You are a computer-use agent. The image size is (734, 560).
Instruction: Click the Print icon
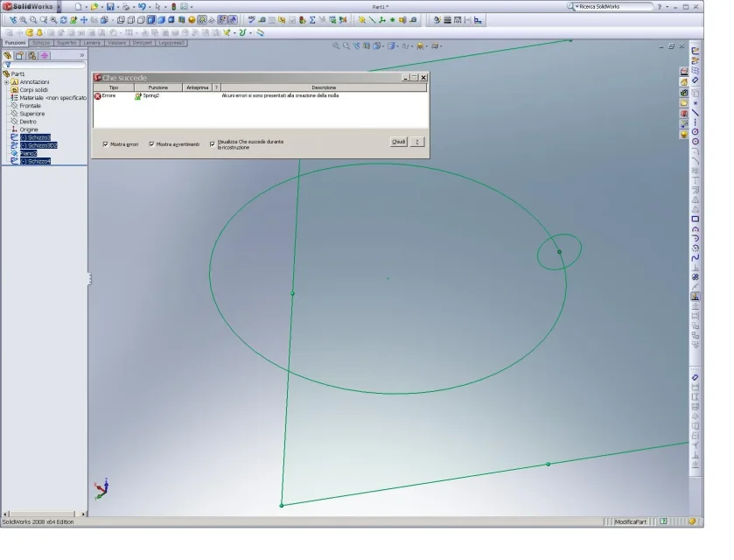125,6
